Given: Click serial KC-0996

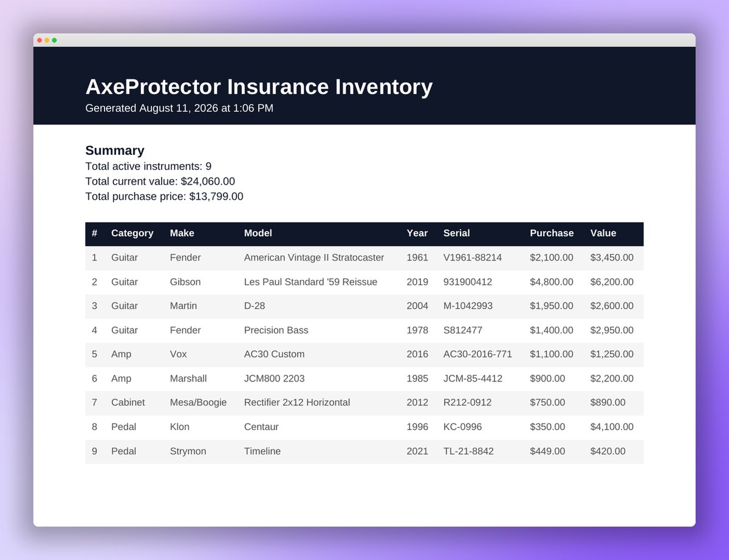Looking at the screenshot, I should [462, 427].
